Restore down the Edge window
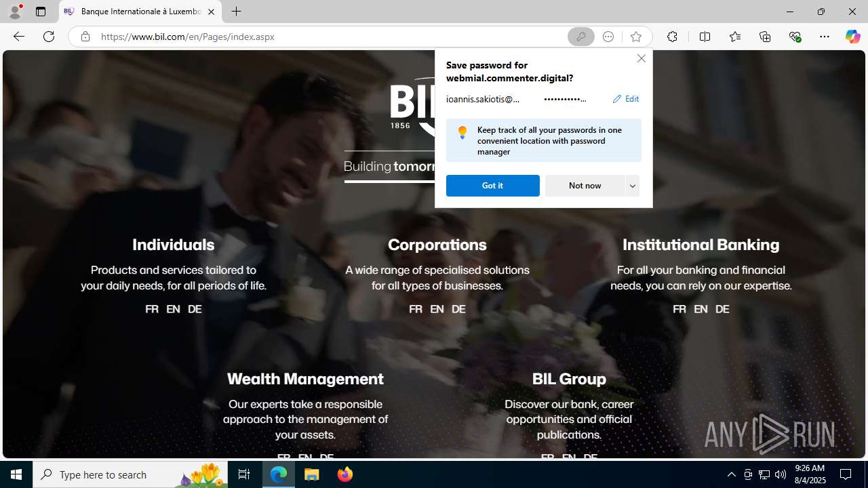Viewport: 868px width, 488px height. [821, 12]
